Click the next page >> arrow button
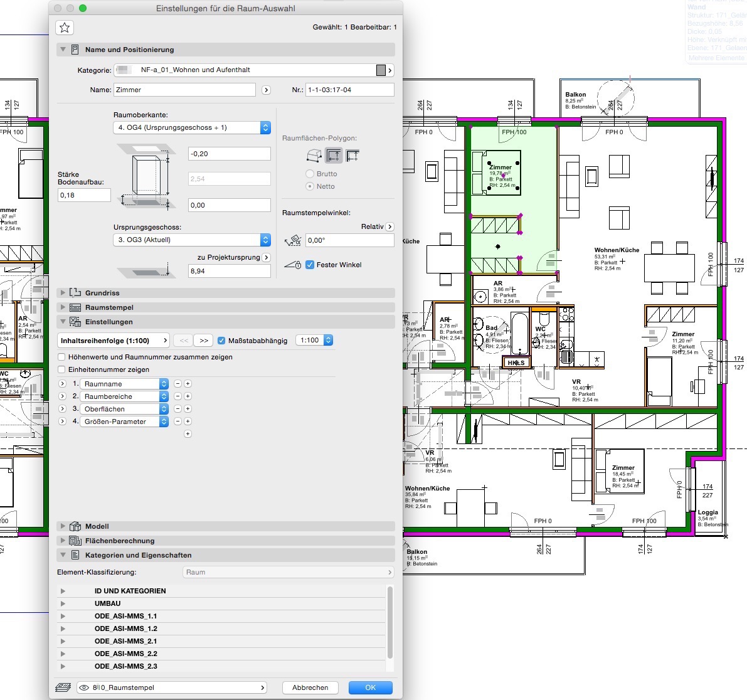The height and width of the screenshot is (700, 747). point(204,341)
